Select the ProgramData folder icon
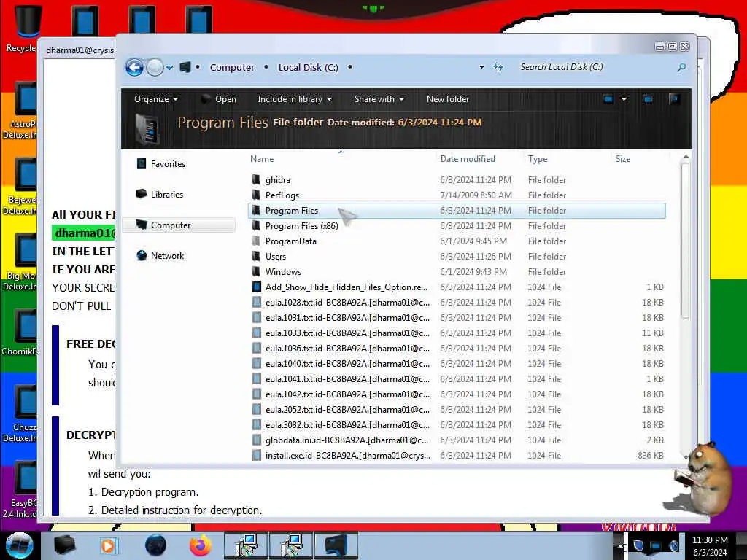747x560 pixels. coord(256,241)
